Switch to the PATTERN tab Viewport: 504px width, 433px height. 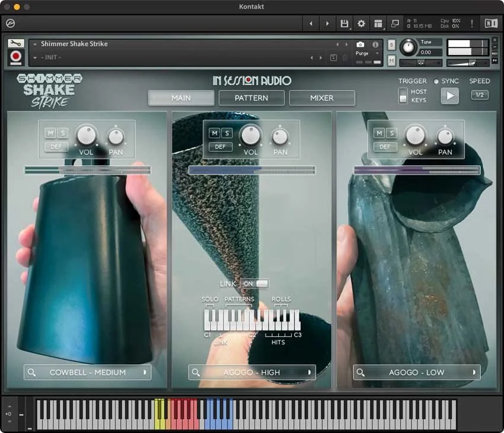251,98
